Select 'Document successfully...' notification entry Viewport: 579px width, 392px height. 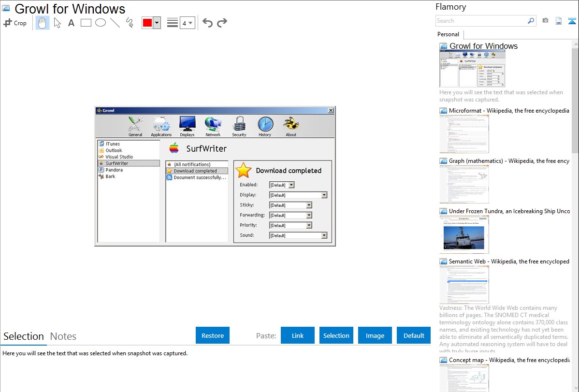[x=197, y=177]
